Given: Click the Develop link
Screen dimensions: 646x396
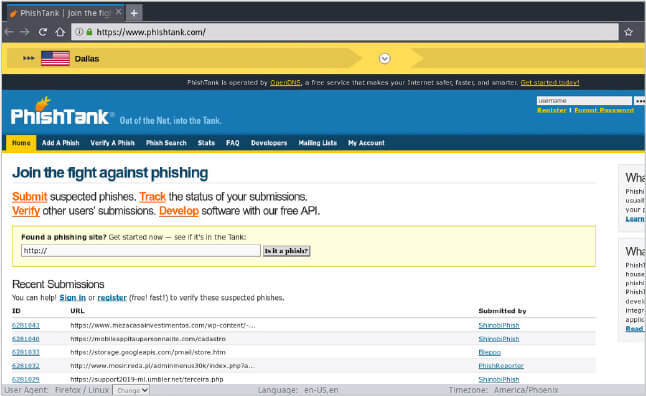Looking at the screenshot, I should coord(179,211).
